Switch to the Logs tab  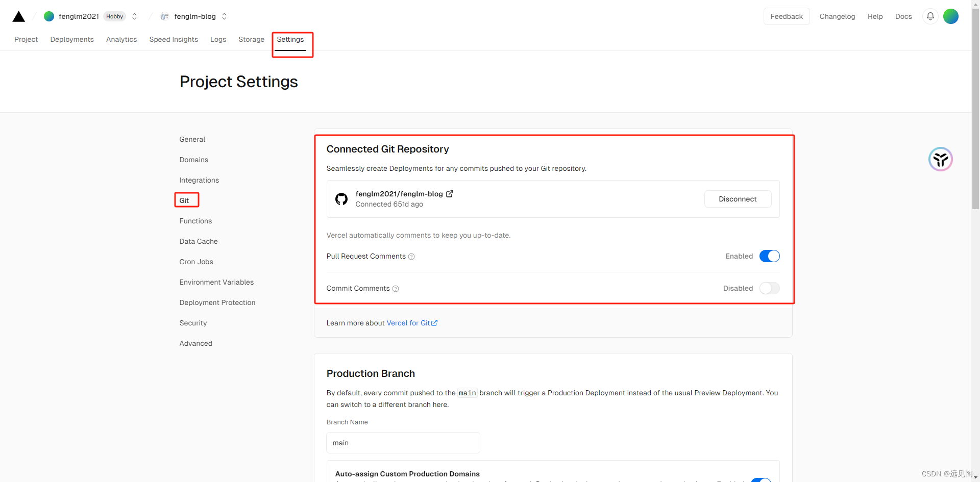click(x=218, y=39)
